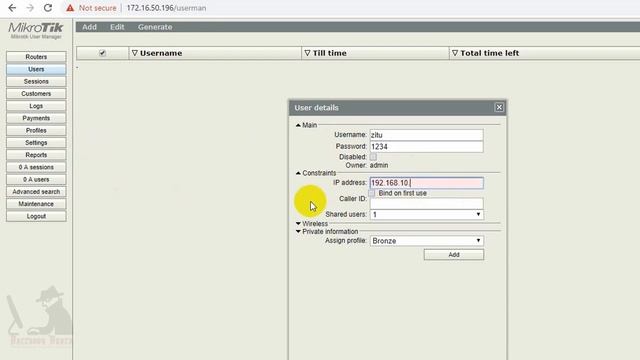Open the Profiles section
This screenshot has width=640, height=360.
click(x=36, y=130)
